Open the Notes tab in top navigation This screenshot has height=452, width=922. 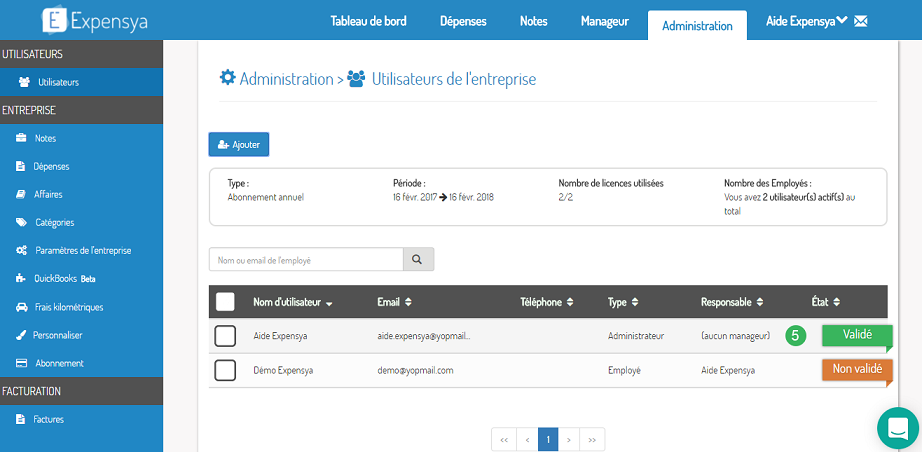[x=533, y=21]
